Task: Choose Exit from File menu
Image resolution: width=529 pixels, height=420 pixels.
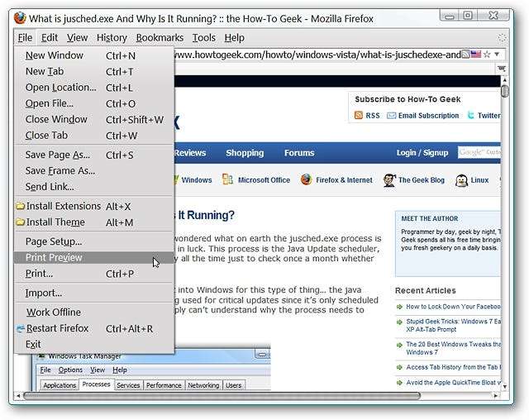Action: 94,344
